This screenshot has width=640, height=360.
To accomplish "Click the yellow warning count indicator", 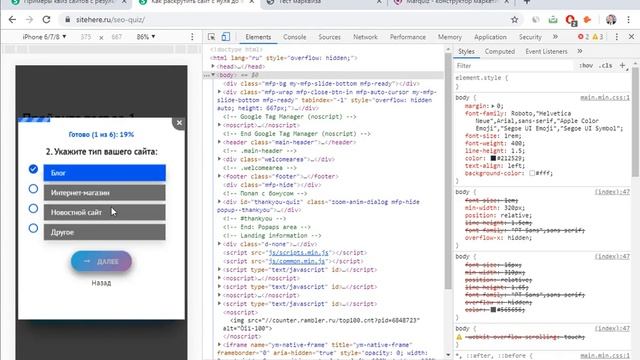I will pyautogui.click(x=598, y=37).
